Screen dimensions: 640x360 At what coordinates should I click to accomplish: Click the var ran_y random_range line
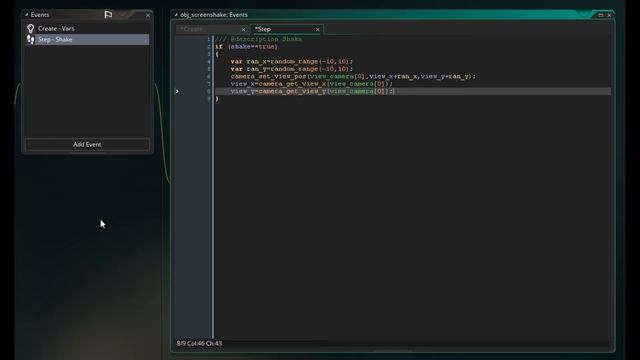click(x=291, y=69)
